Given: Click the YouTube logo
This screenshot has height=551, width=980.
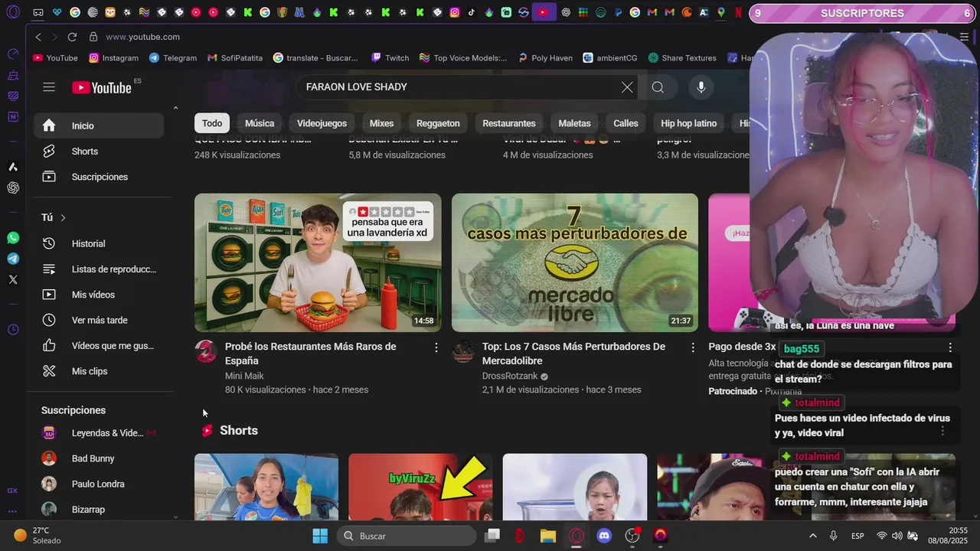Looking at the screenshot, I should [102, 87].
